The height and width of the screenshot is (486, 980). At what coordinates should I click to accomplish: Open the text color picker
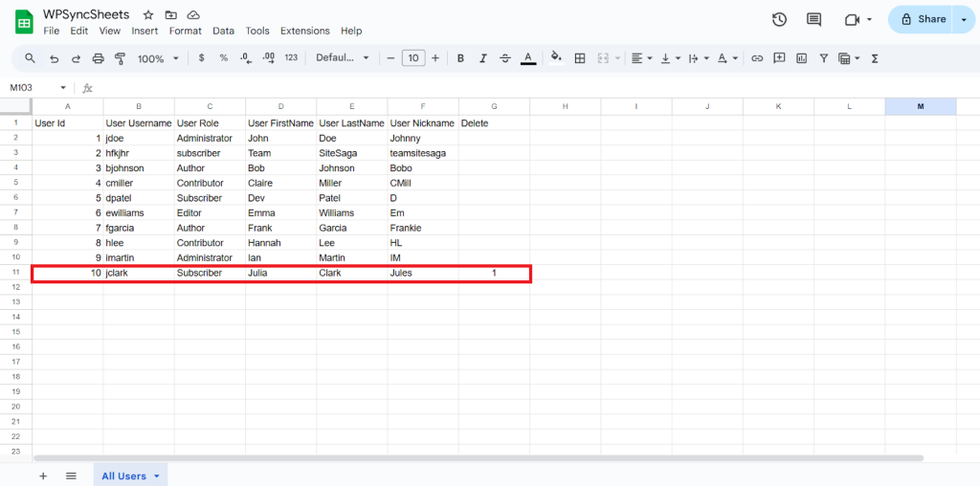(x=528, y=58)
